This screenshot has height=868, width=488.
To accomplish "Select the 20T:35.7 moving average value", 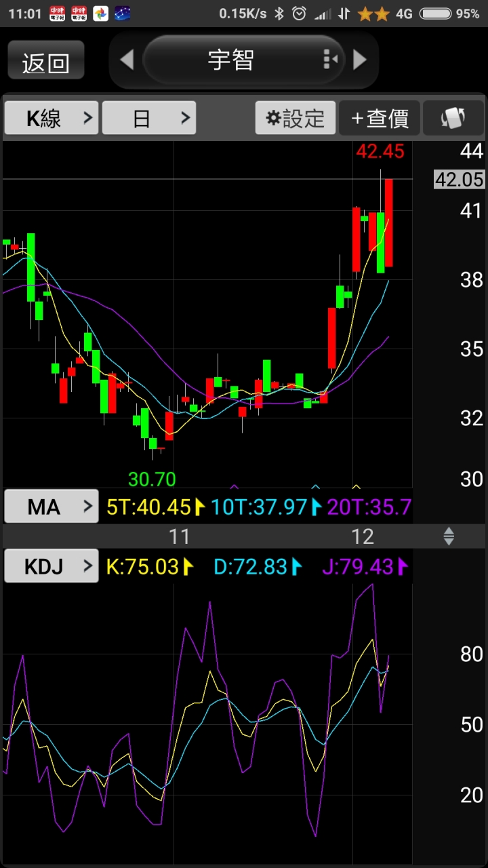I will coord(369,507).
